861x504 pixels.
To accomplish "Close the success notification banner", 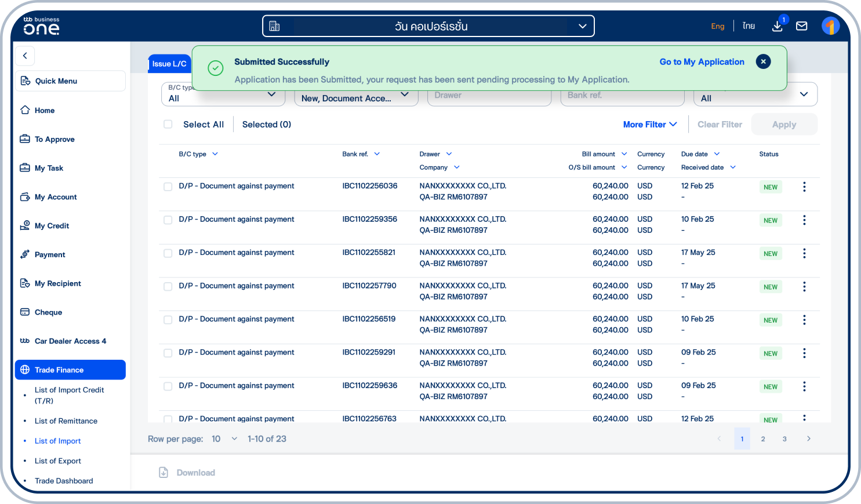I will click(x=763, y=61).
